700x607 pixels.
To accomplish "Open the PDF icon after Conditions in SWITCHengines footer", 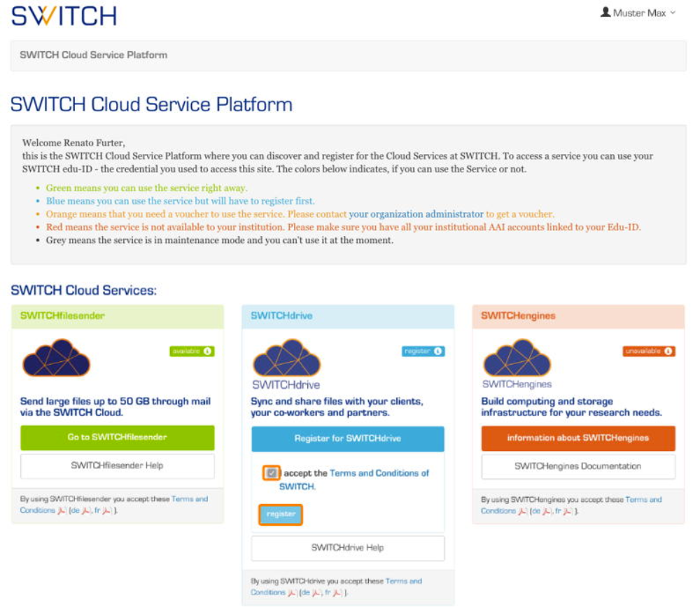I will click(522, 511).
